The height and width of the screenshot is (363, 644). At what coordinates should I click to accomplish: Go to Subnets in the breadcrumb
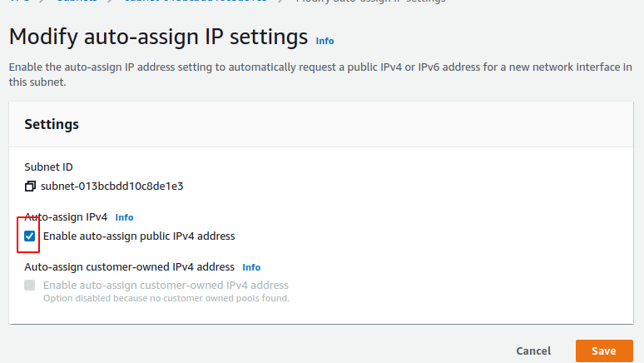point(77,1)
